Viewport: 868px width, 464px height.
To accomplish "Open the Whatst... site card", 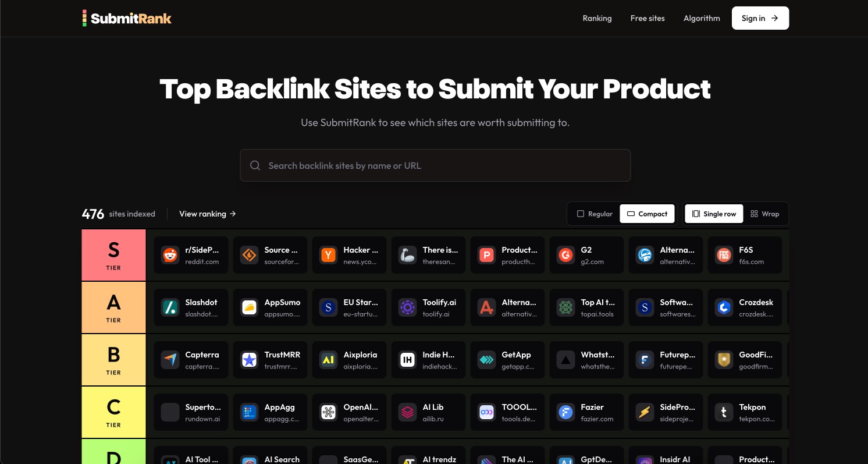I will point(586,360).
